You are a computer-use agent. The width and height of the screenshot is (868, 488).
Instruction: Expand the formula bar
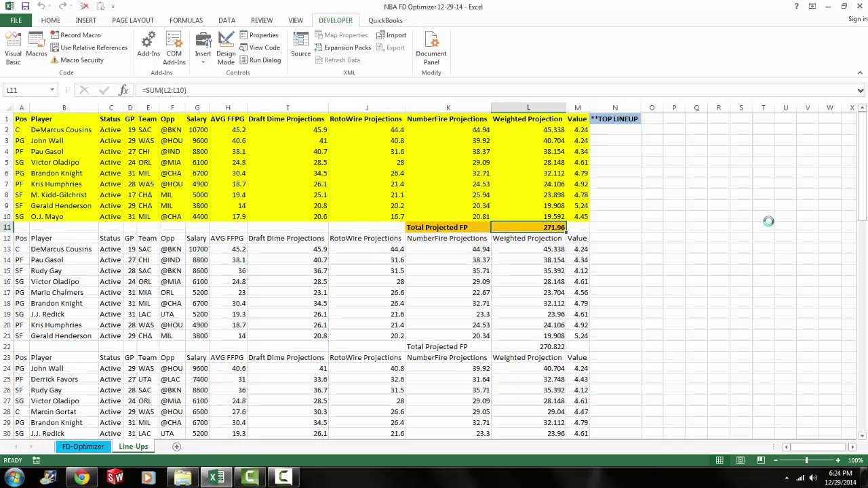[x=861, y=90]
